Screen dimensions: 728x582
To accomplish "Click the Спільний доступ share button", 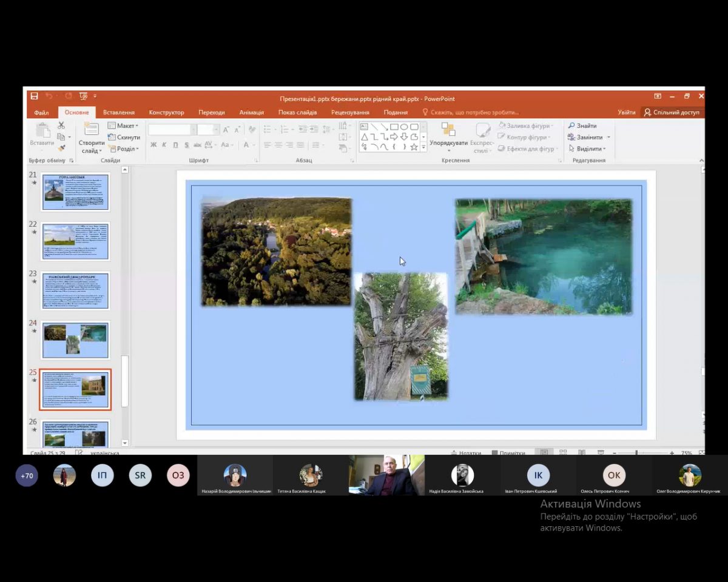I will (x=672, y=112).
